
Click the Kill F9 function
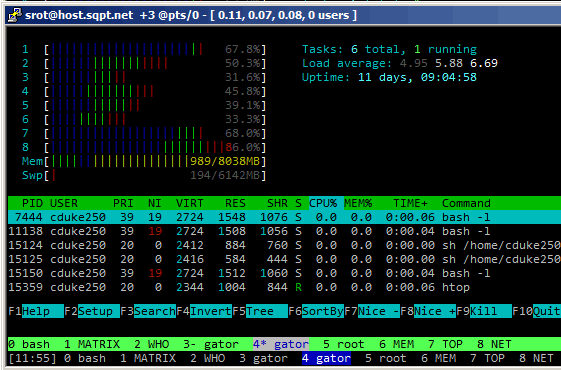484,311
